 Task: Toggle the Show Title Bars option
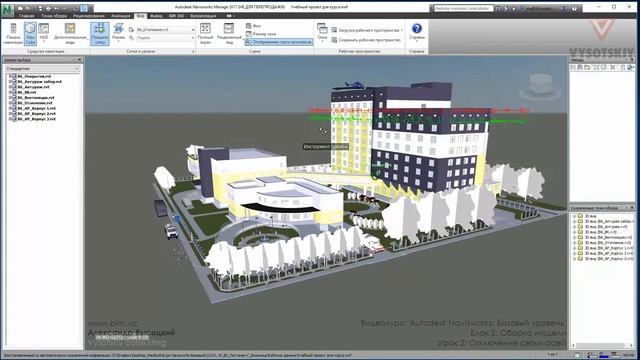tap(279, 42)
